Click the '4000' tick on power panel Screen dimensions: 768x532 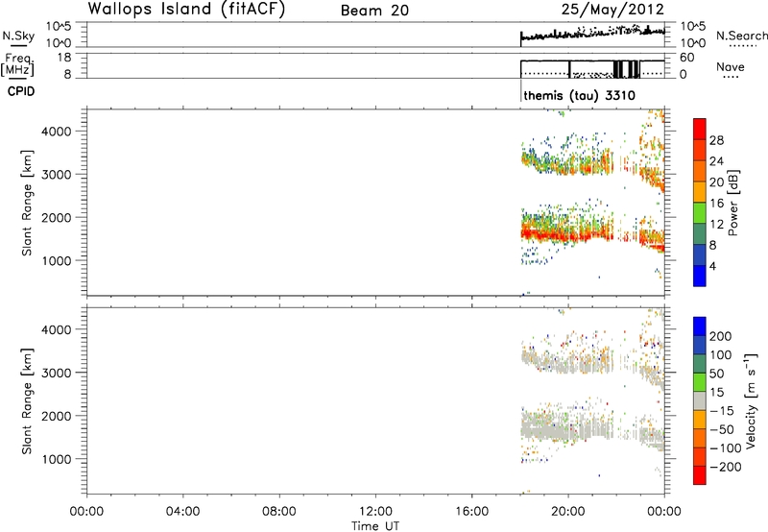[x=56, y=132]
